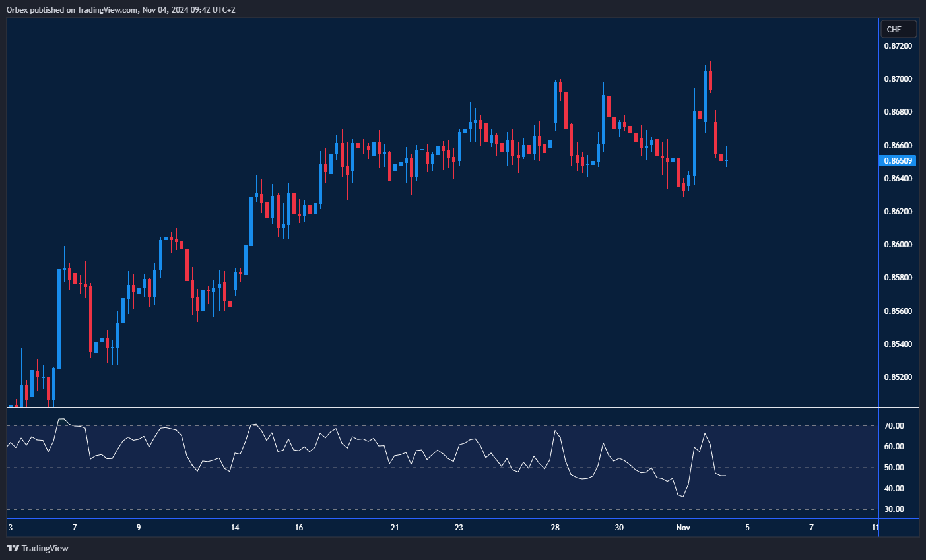
Task: Open the Orbex published on TradingView.com header link
Action: [x=120, y=9]
